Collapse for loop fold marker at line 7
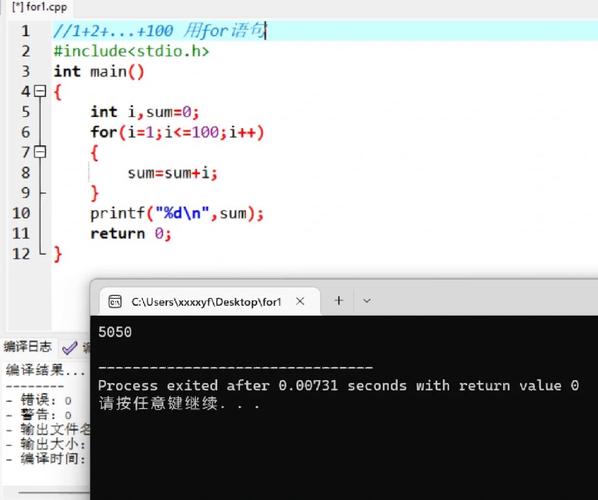598x500 pixels. (x=40, y=152)
